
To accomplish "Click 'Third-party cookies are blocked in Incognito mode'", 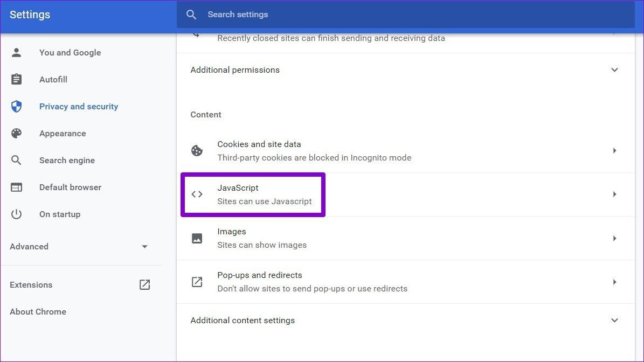I will (314, 158).
